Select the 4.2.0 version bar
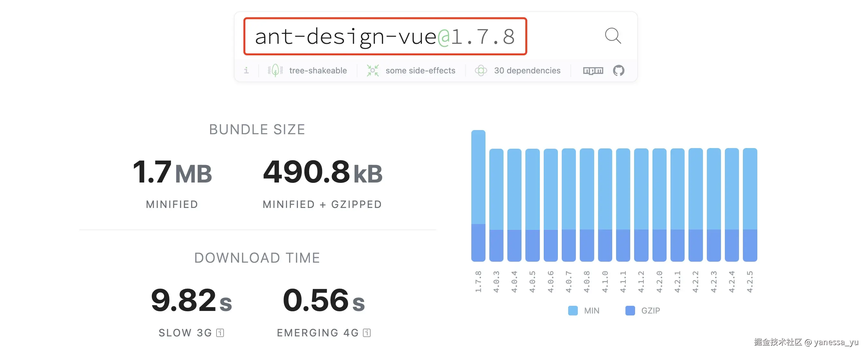This screenshot has width=868, height=356. click(x=659, y=205)
